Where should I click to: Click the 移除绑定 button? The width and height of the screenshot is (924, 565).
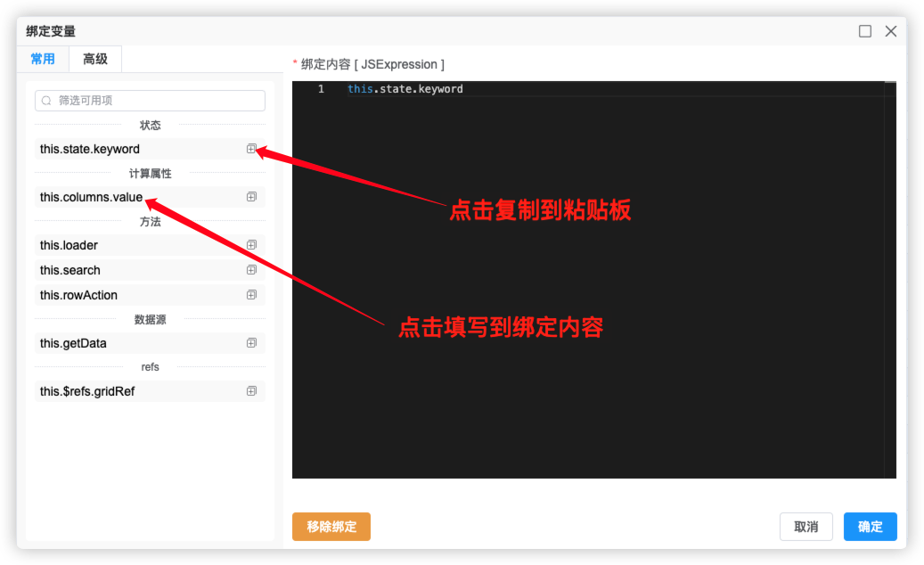(x=331, y=527)
